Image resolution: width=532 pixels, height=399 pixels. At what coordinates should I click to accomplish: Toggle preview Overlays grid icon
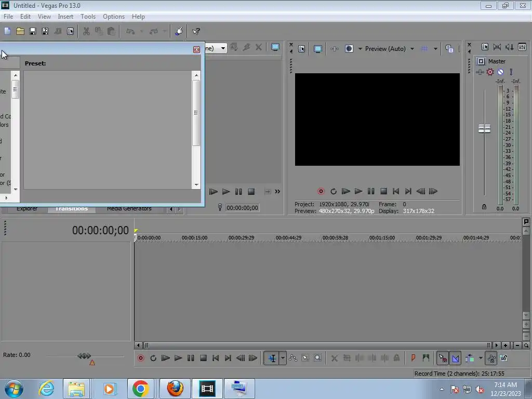(424, 49)
